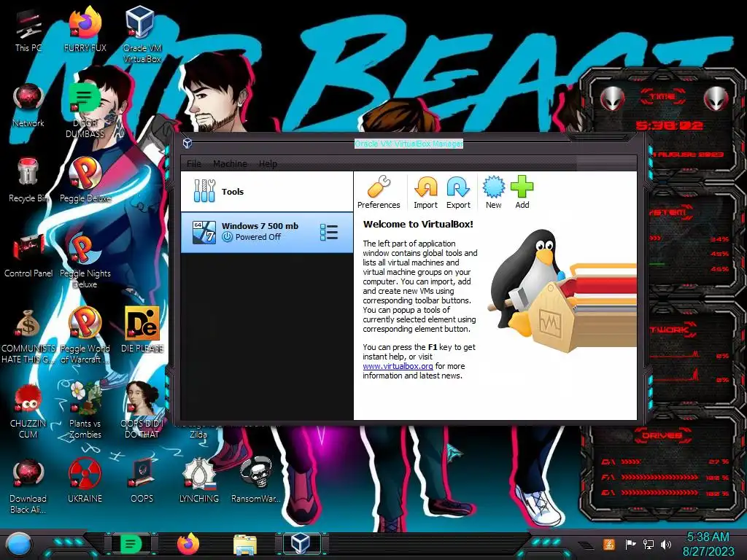Image resolution: width=747 pixels, height=560 pixels.
Task: Click the VirtualBox cube icon in title bar
Action: 187,143
